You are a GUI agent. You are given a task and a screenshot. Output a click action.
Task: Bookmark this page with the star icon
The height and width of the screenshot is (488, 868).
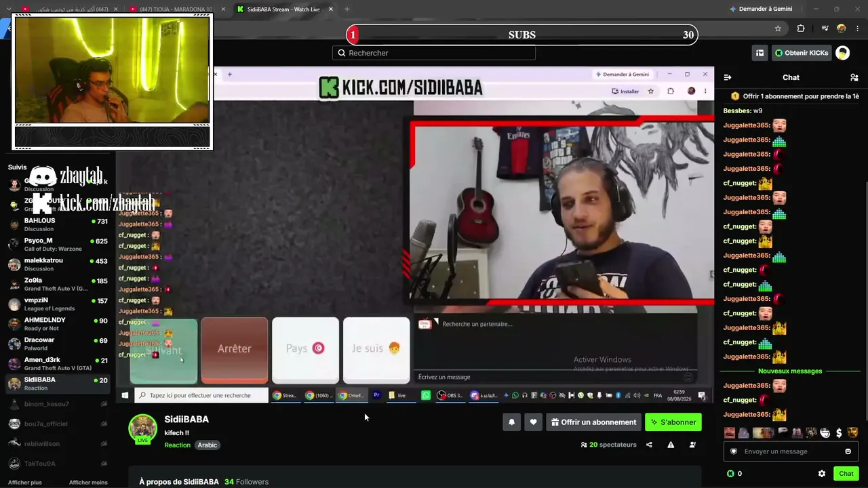tap(778, 28)
